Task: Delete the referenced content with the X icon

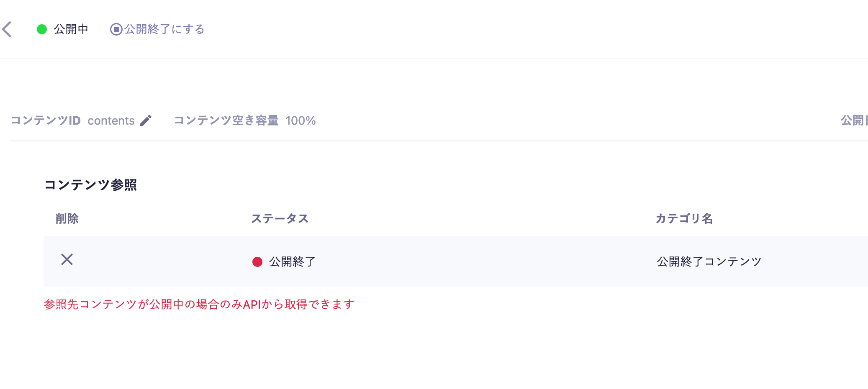Action: click(x=67, y=260)
